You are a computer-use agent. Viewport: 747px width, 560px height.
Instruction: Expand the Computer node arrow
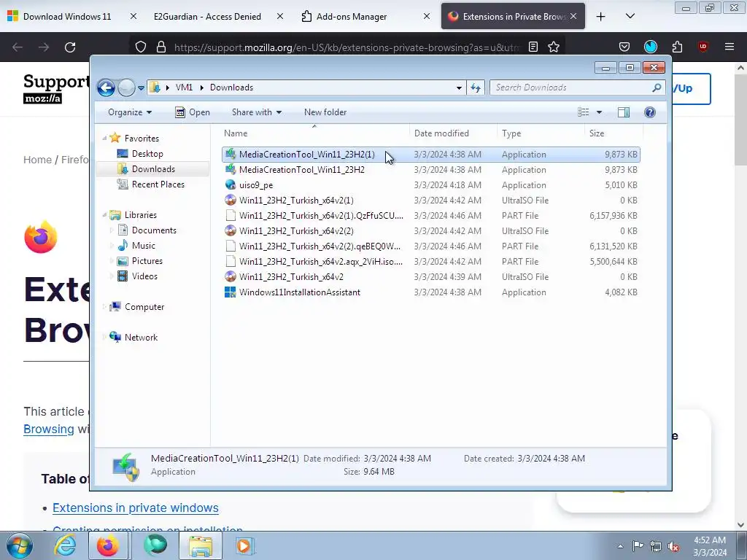[104, 307]
